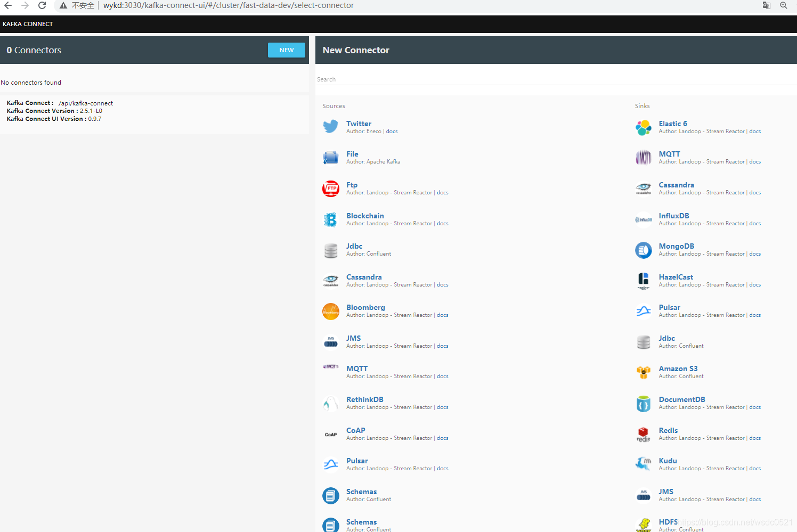Pick the Redis sink connector icon
The width and height of the screenshot is (797, 532).
pyautogui.click(x=644, y=435)
